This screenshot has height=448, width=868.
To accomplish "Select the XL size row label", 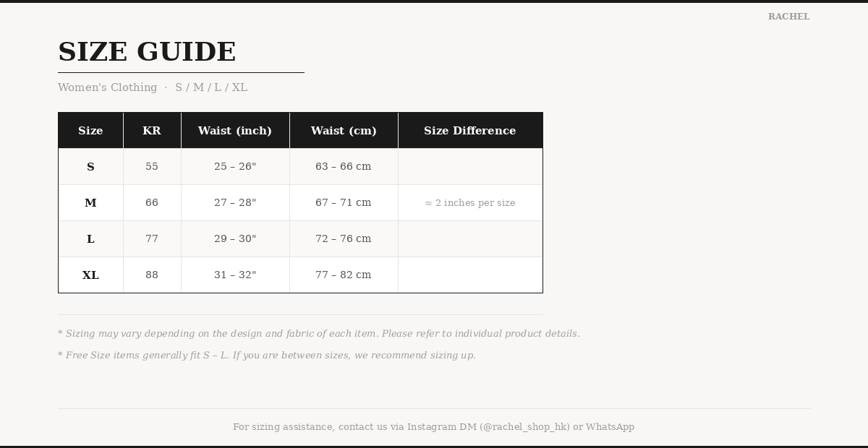I will [x=90, y=275].
